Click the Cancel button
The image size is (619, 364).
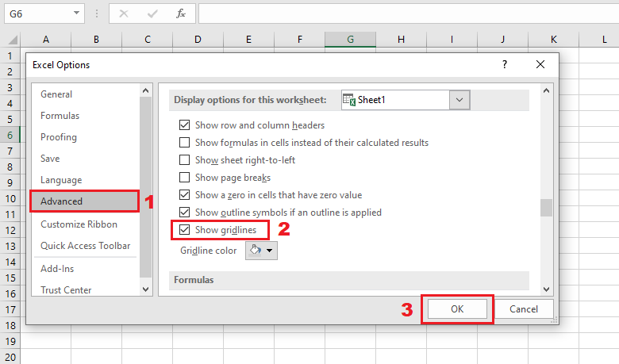tap(524, 308)
